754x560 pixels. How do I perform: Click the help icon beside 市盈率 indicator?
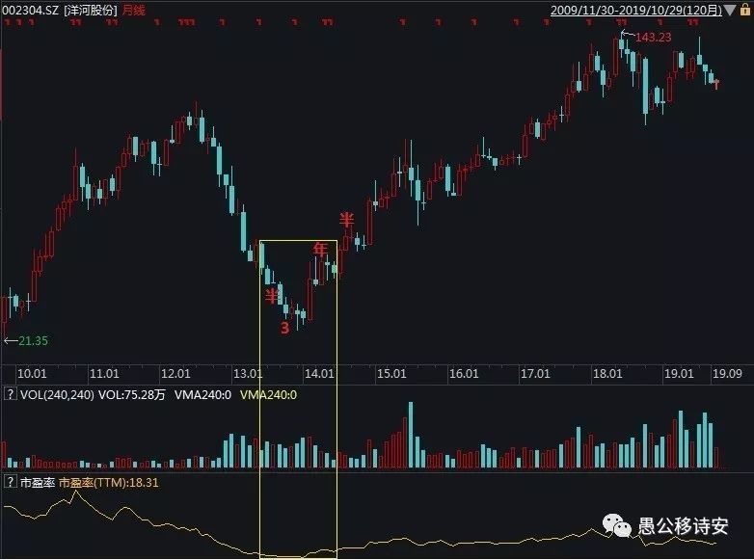(x=10, y=482)
